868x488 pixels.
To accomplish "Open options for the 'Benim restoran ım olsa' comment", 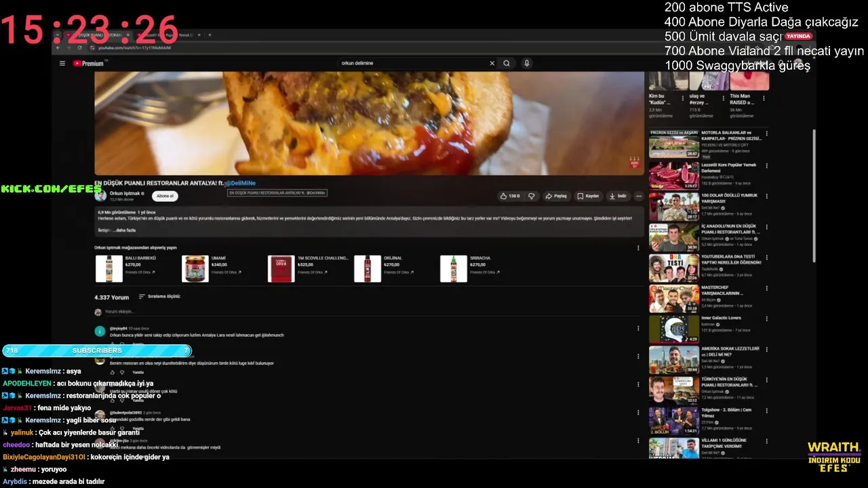I will click(x=638, y=357).
